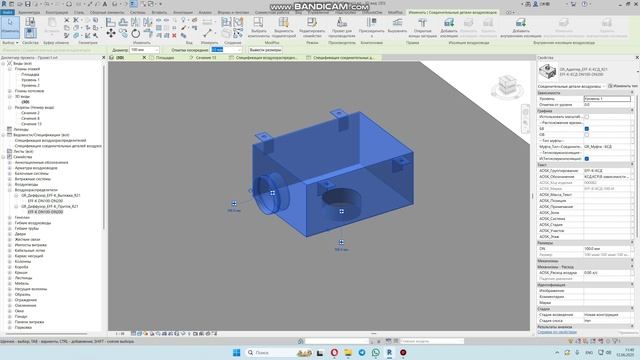
Task: Select the Modify (Изменить) arrow tool
Action: point(10,26)
